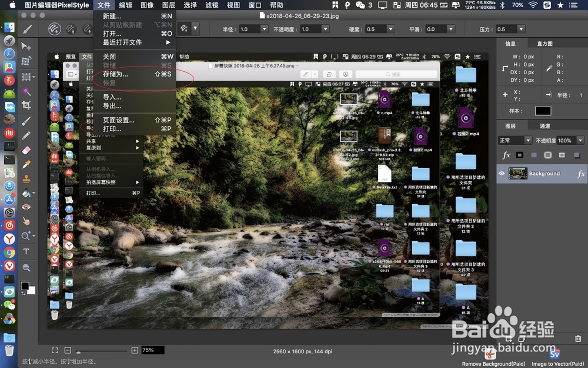Viewport: 588px width, 368px height.
Task: Hide the Background layer visibility
Action: (501, 173)
